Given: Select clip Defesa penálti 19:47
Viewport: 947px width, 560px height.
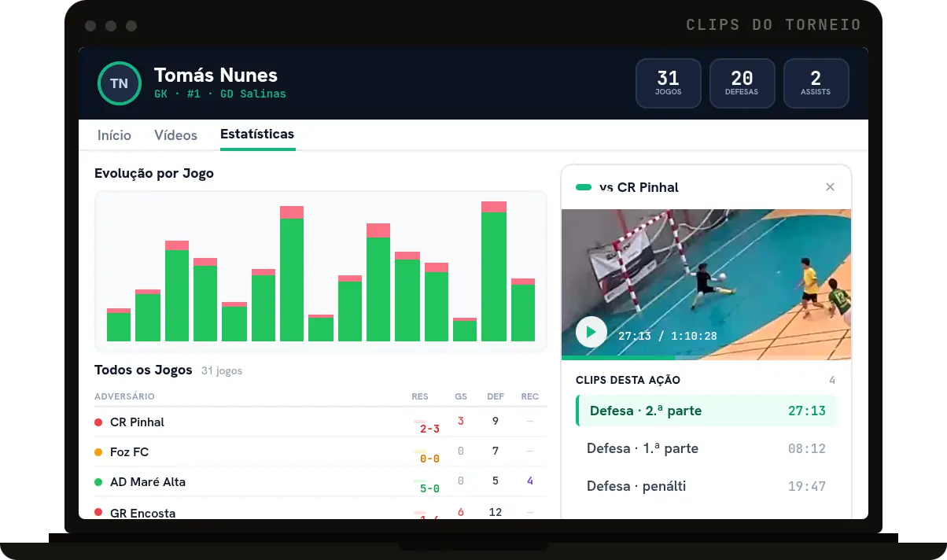Looking at the screenshot, I should [x=706, y=486].
